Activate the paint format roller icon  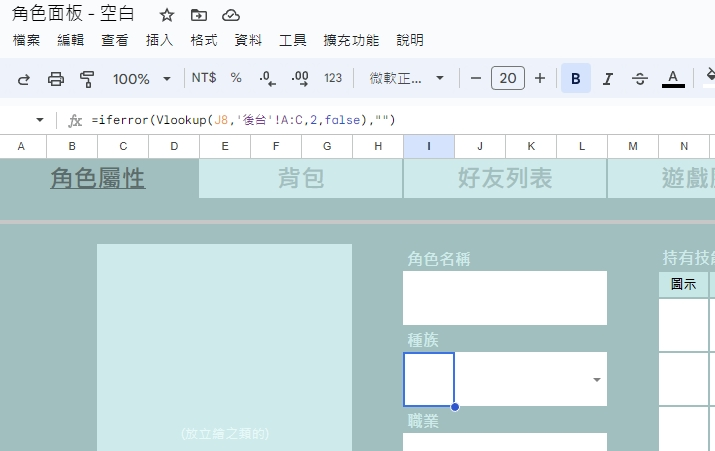(x=87, y=79)
